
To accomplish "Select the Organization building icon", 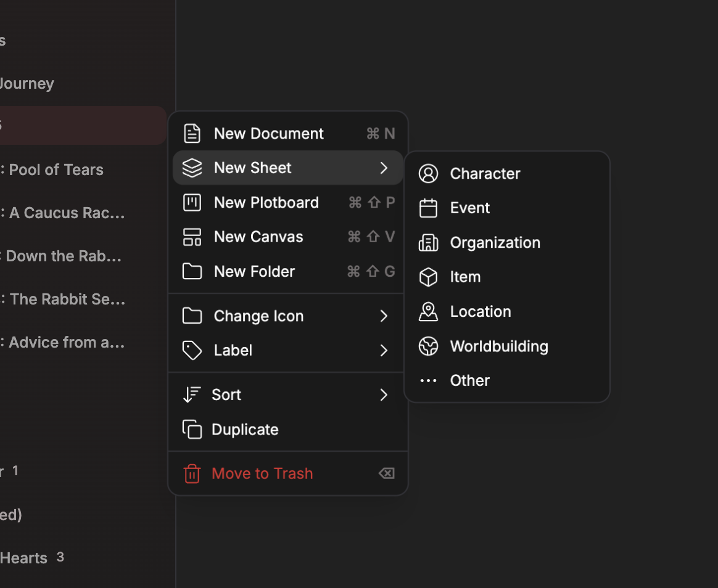I will (429, 242).
